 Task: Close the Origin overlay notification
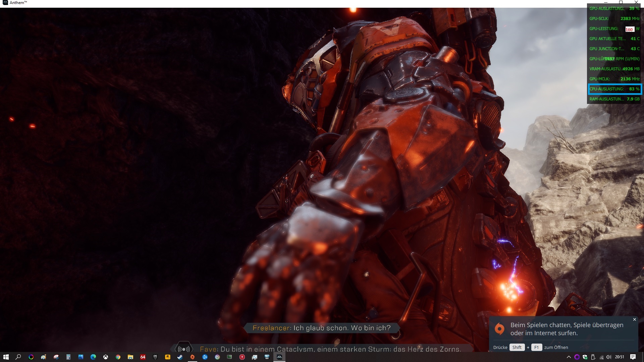[x=634, y=319]
